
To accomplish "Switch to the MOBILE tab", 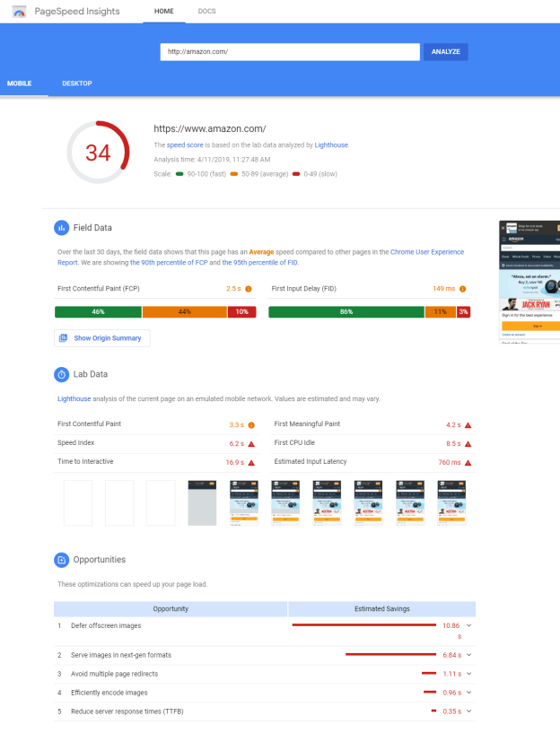I will (19, 83).
